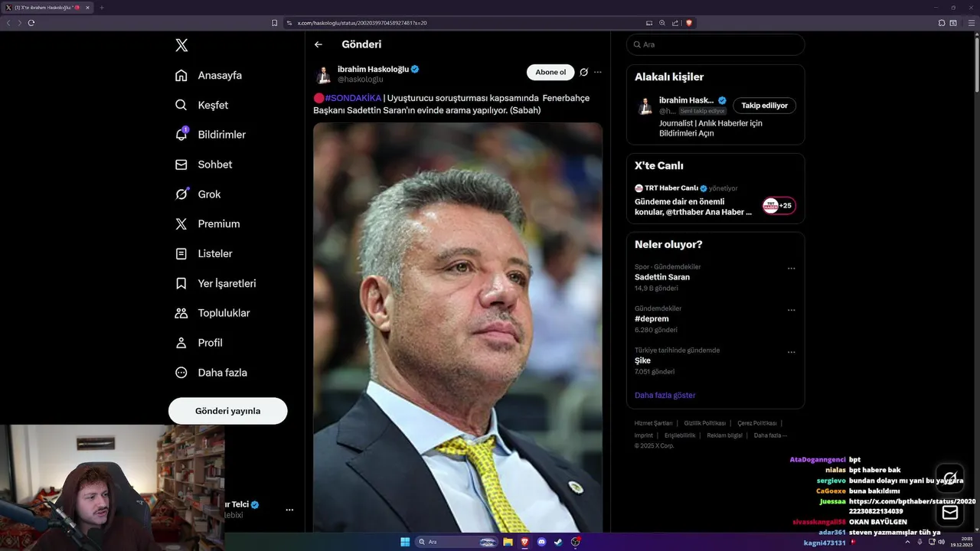
Task: Click Windows taskbar search box
Action: 456,542
